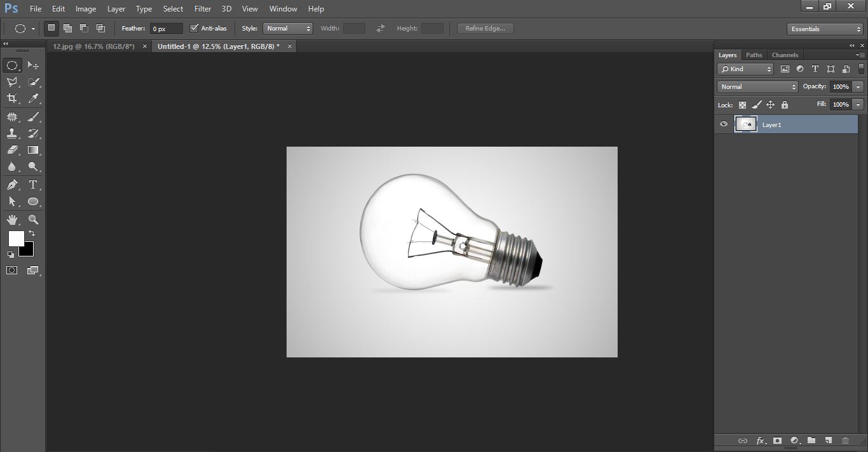This screenshot has width=868, height=452.
Task: Select the Crop tool
Action: (x=13, y=99)
